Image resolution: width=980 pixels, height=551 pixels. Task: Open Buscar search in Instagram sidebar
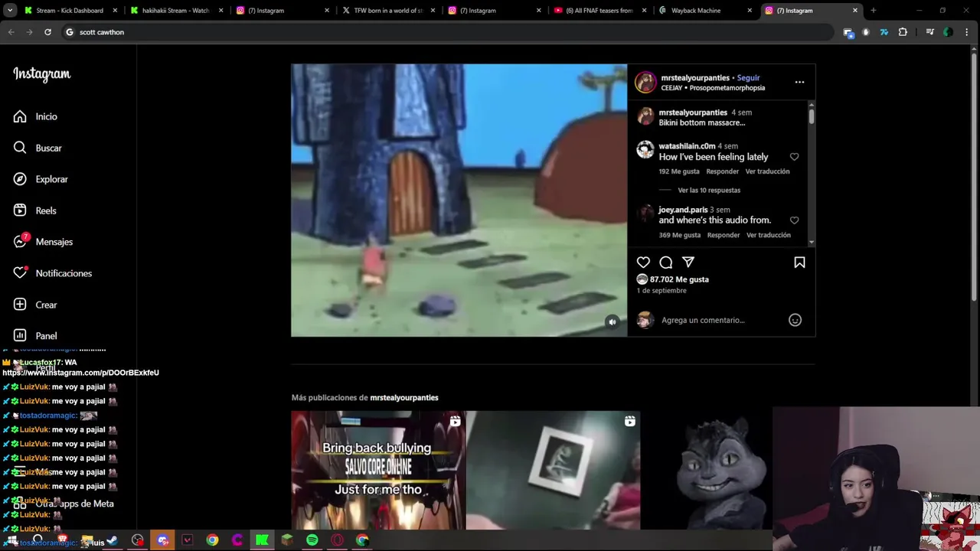pyautogui.click(x=38, y=148)
